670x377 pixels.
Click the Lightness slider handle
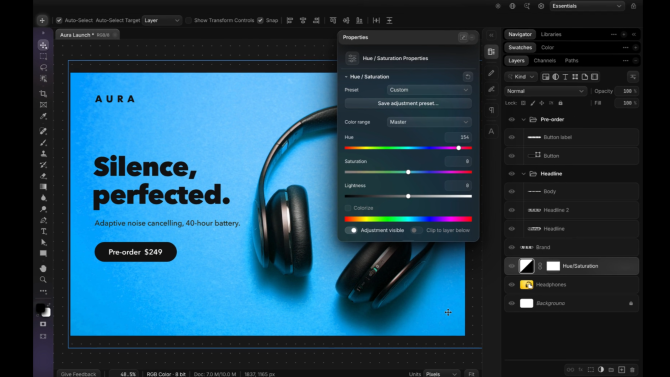(x=408, y=196)
